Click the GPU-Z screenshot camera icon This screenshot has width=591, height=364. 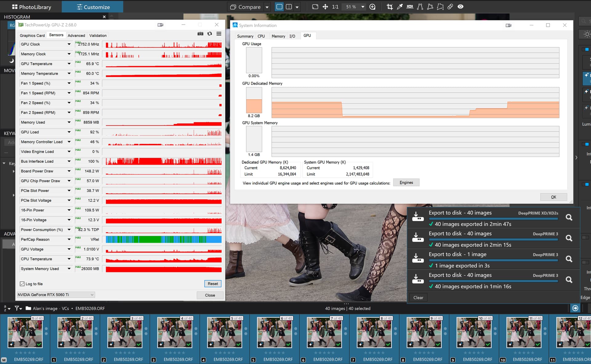pyautogui.click(x=200, y=34)
